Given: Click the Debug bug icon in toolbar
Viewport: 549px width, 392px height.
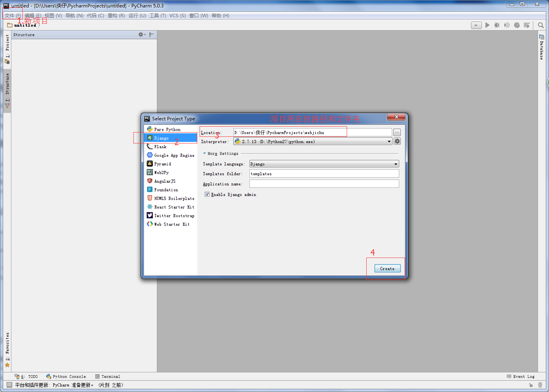Looking at the screenshot, I should [497, 25].
